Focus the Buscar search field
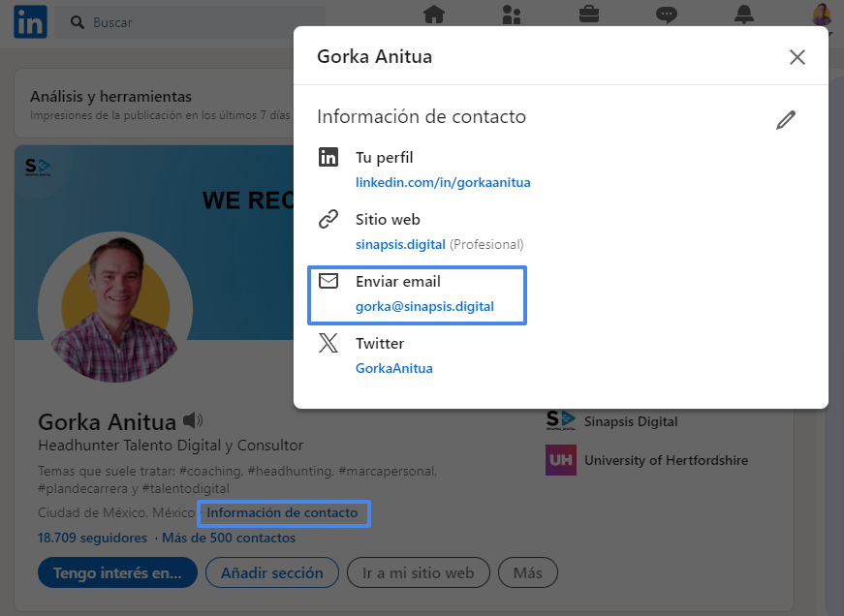Screen dimensions: 844x616 point(190,22)
